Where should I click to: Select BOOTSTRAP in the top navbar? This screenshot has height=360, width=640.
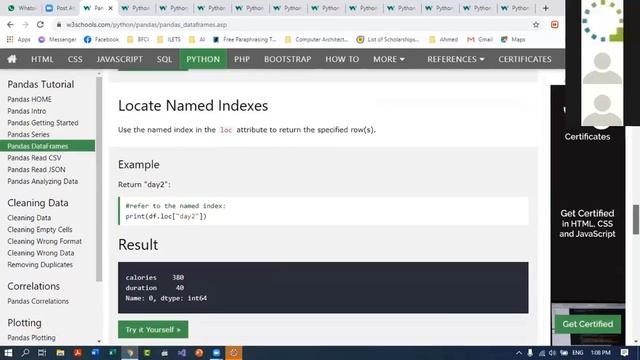tap(287, 59)
